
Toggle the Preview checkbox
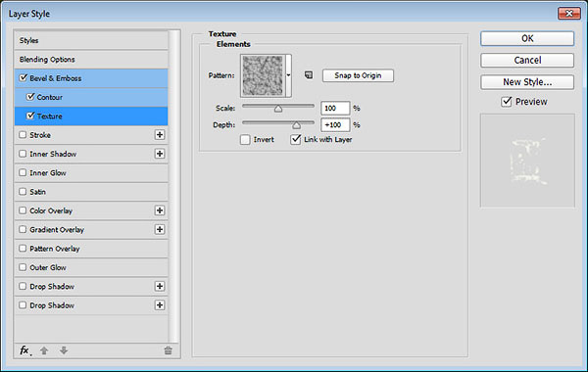click(507, 102)
